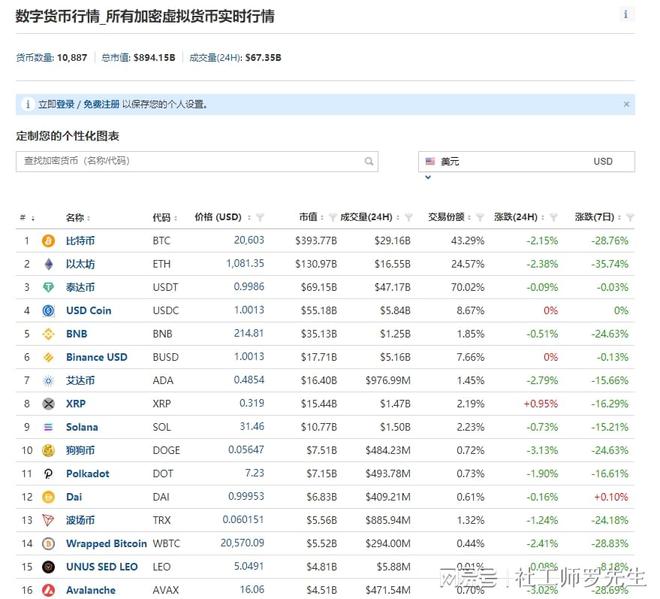Open the trading share filter icon
This screenshot has width=660, height=599.
click(x=480, y=217)
